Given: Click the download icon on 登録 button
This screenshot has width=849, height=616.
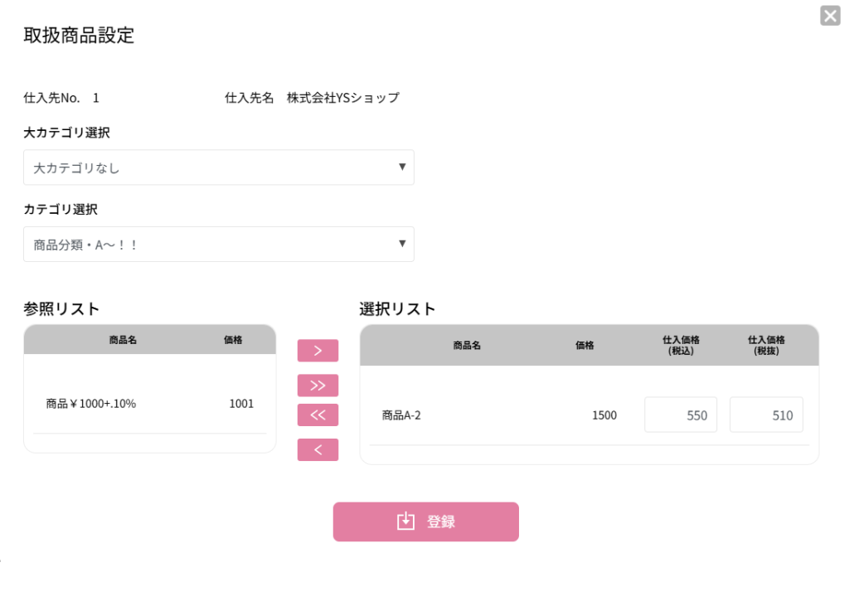Looking at the screenshot, I should [405, 521].
